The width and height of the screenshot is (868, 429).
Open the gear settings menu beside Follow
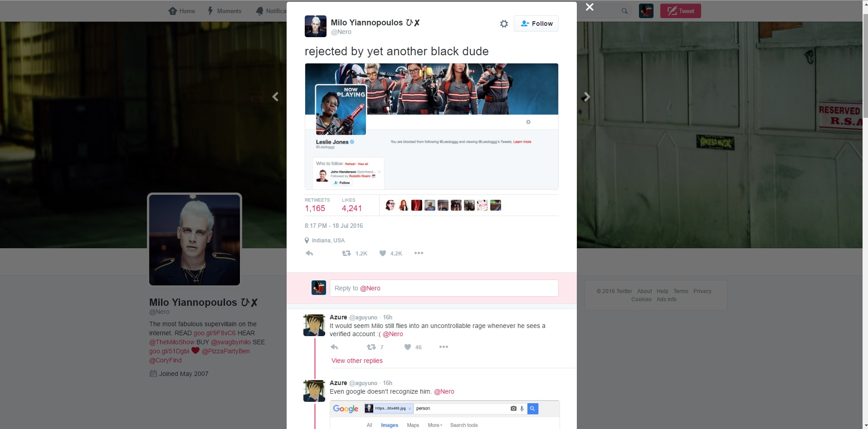[x=504, y=24]
